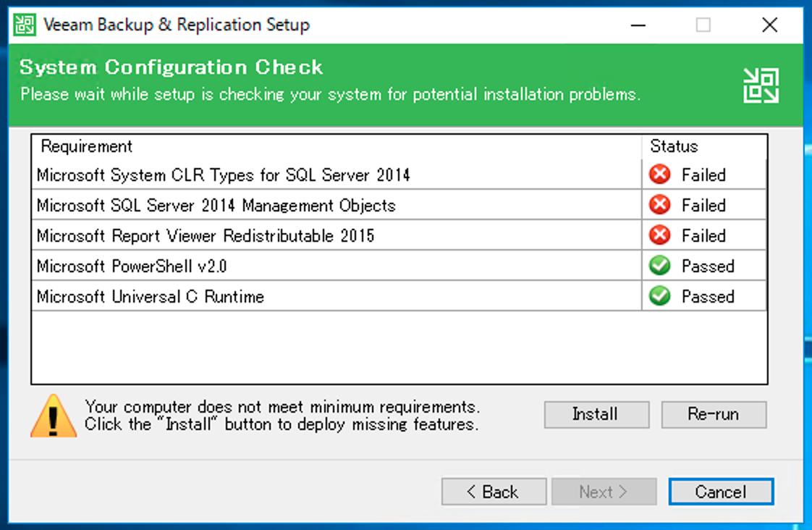Click green passed icon for PowerShell v2.0

pos(660,266)
